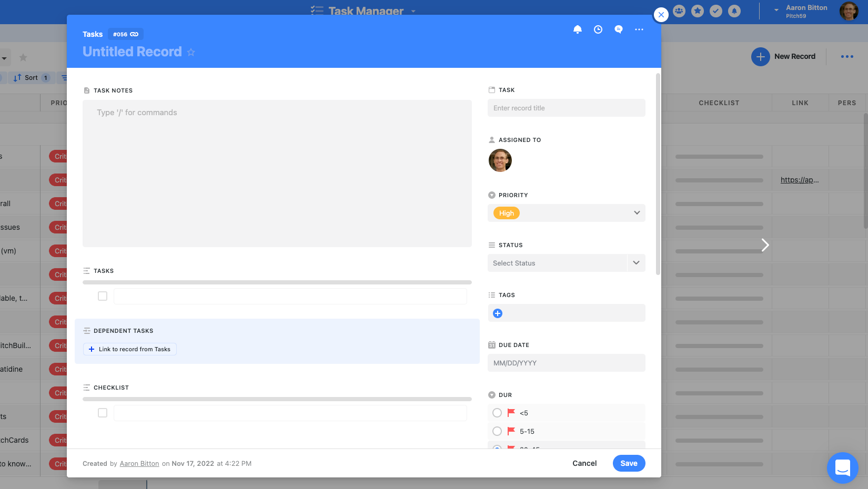Screen dimensions: 868x489
Task: Choose the 5-15 duration radio option
Action: click(497, 431)
